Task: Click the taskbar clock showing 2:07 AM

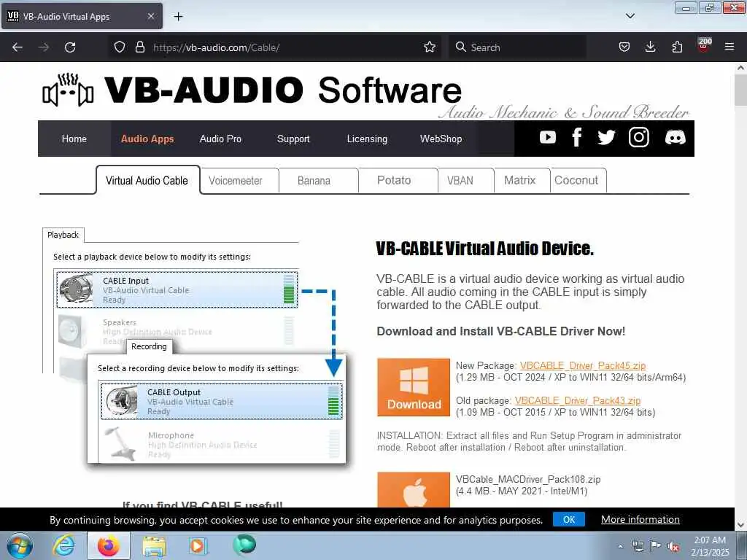Action: [x=710, y=546]
